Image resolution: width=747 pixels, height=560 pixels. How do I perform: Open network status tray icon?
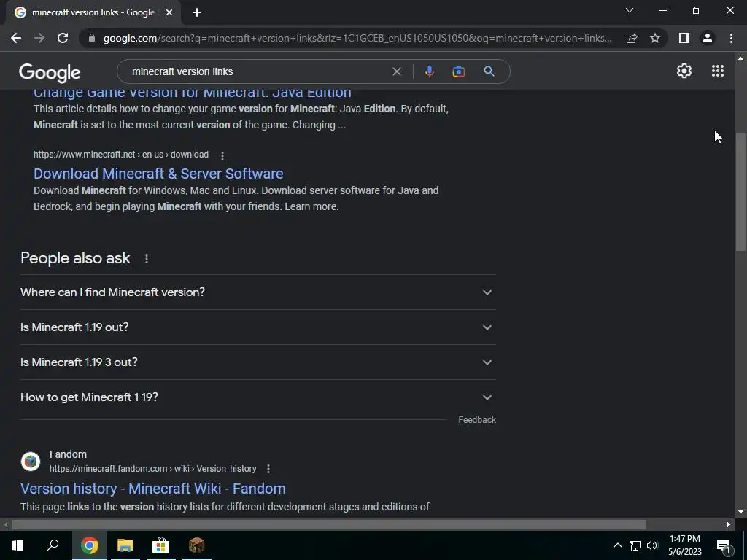click(x=635, y=545)
